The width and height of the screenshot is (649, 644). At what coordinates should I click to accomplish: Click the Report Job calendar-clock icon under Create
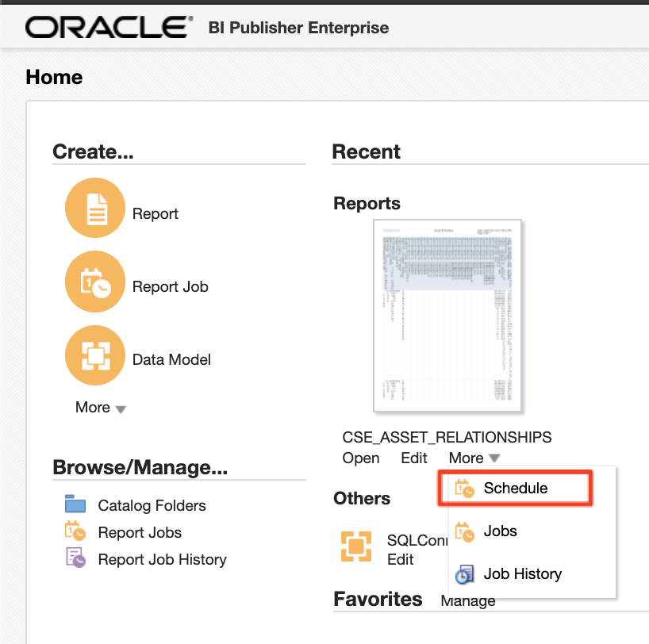95,281
